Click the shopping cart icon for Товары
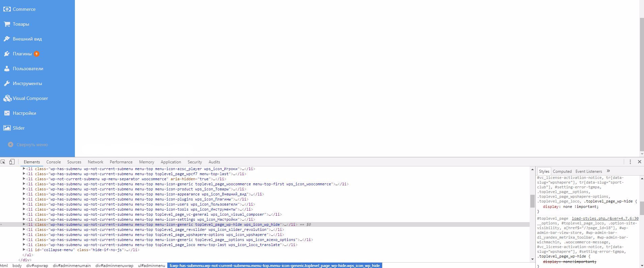Image resolution: width=644 pixels, height=268 pixels. click(7, 24)
